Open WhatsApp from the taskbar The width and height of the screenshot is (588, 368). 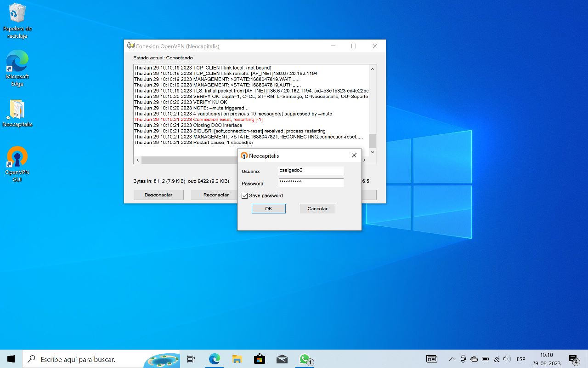tap(305, 359)
